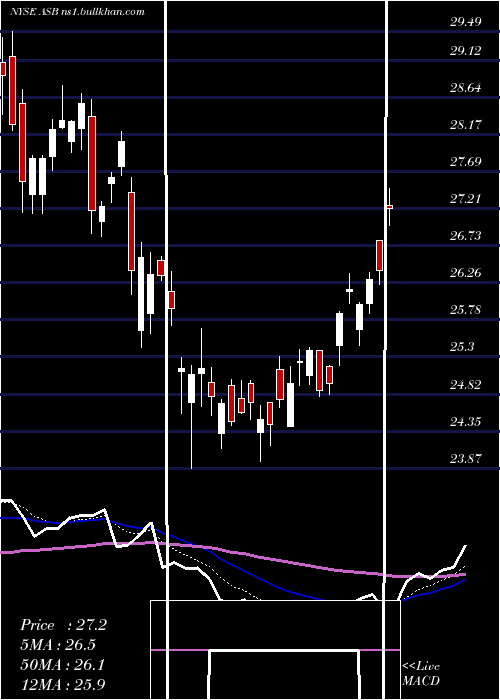Select the 27.69 price axis label
Viewport: 500px width, 700px height.
coord(466,161)
